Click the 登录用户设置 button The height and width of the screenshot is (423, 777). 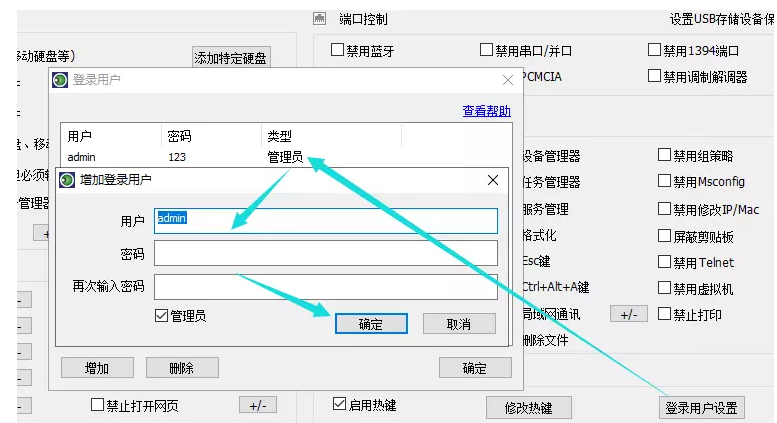pyautogui.click(x=701, y=408)
